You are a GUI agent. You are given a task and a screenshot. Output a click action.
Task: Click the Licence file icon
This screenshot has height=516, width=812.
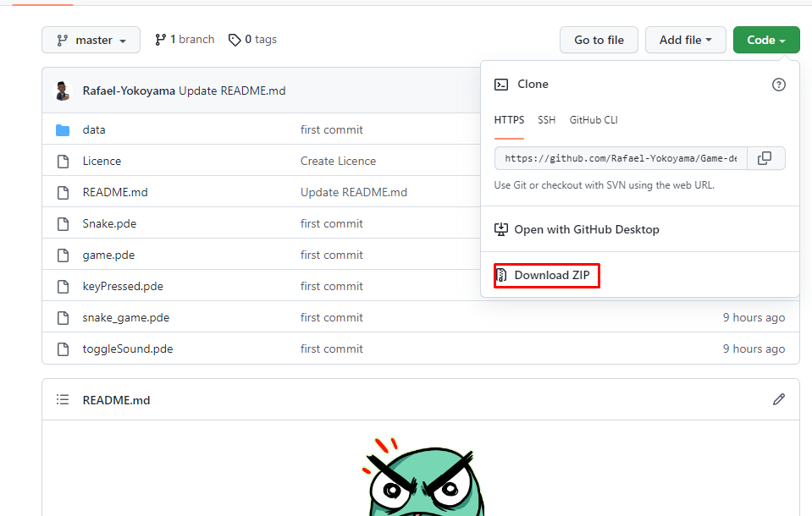click(x=63, y=162)
